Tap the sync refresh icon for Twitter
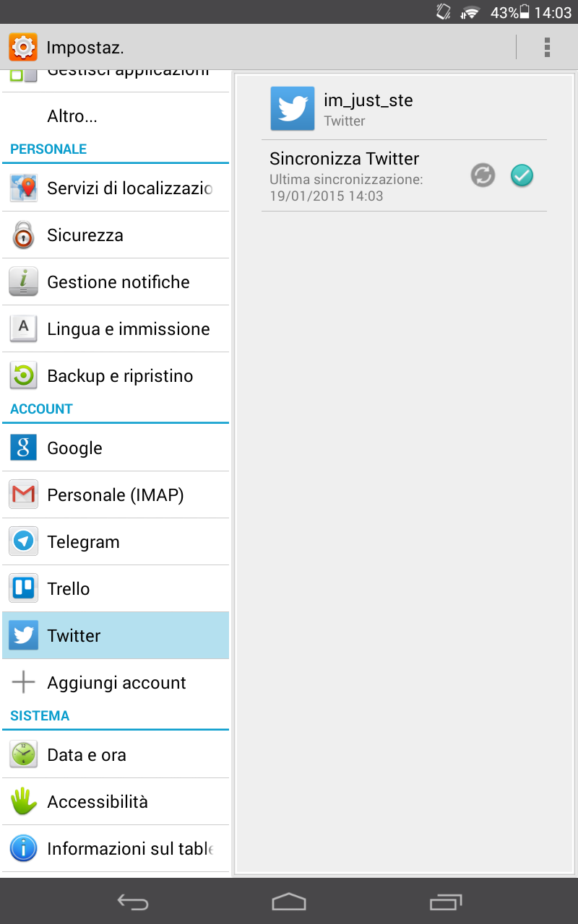 [x=483, y=175]
